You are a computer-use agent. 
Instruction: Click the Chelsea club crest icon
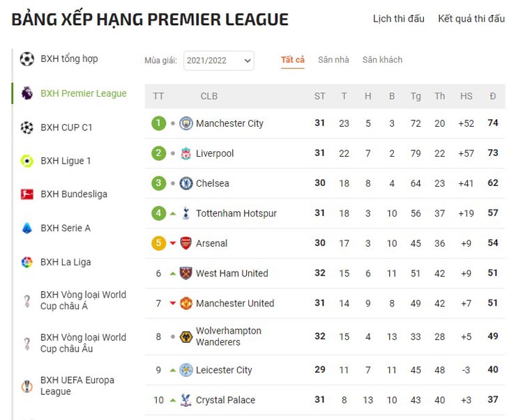tap(186, 183)
